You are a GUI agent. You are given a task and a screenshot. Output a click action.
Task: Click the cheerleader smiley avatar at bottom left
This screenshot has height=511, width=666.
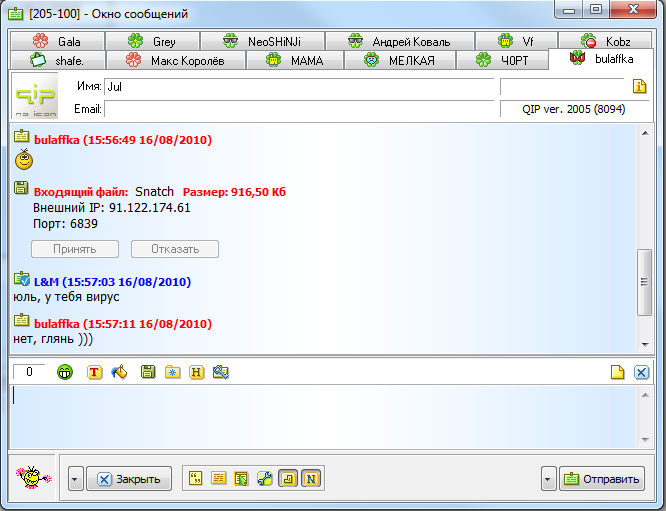pyautogui.click(x=33, y=477)
